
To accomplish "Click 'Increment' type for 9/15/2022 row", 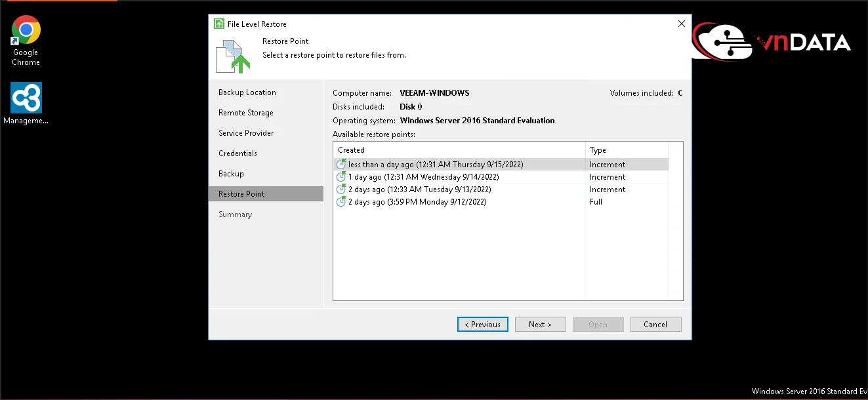I will (608, 165).
